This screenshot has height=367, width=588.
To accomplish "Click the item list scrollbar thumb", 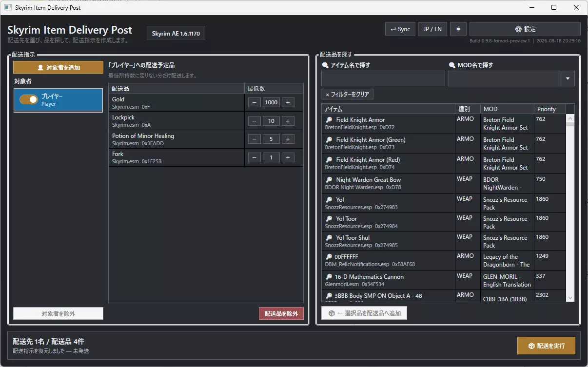I will (570, 124).
